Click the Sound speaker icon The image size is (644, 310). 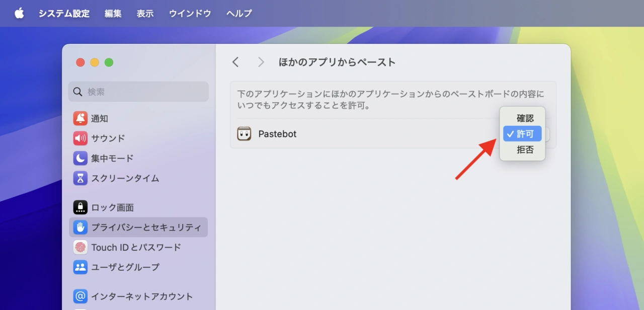coord(80,138)
